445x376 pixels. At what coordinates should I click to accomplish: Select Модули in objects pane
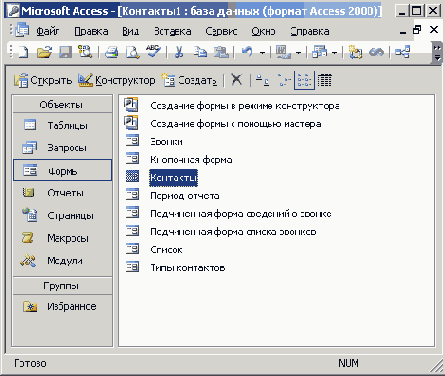tap(62, 261)
